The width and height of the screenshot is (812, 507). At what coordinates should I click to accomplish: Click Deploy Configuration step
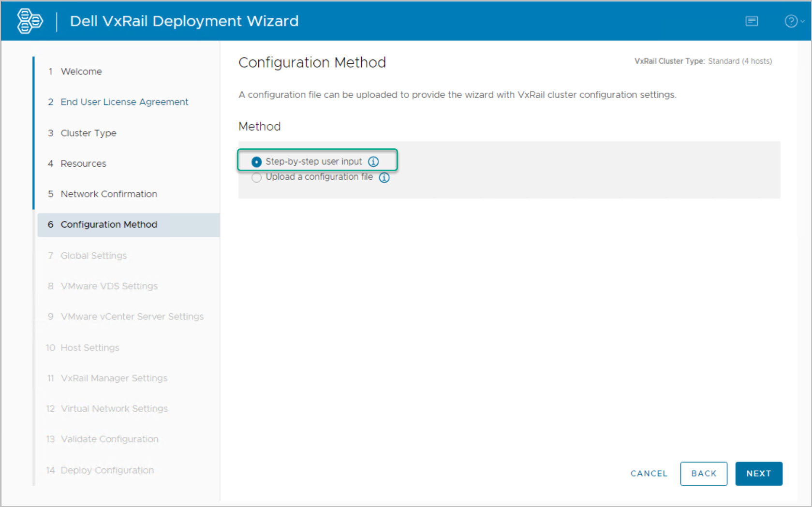(x=107, y=470)
